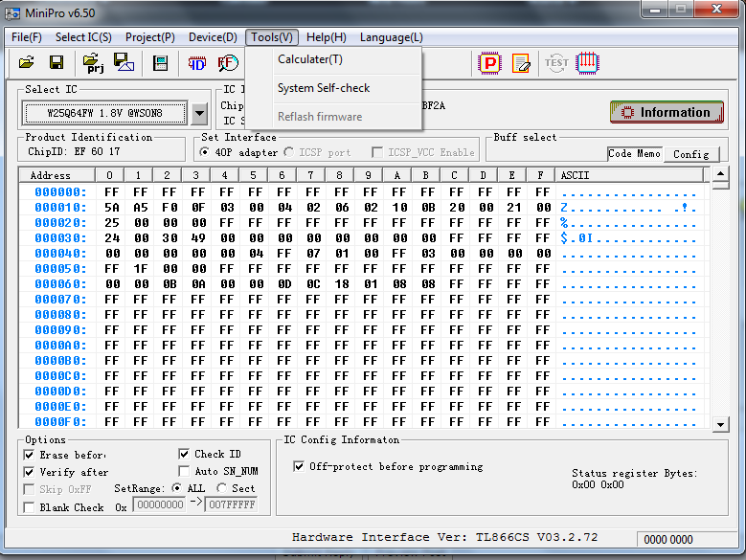Select ALL range radio button
This screenshot has height=560, width=746.
176,488
